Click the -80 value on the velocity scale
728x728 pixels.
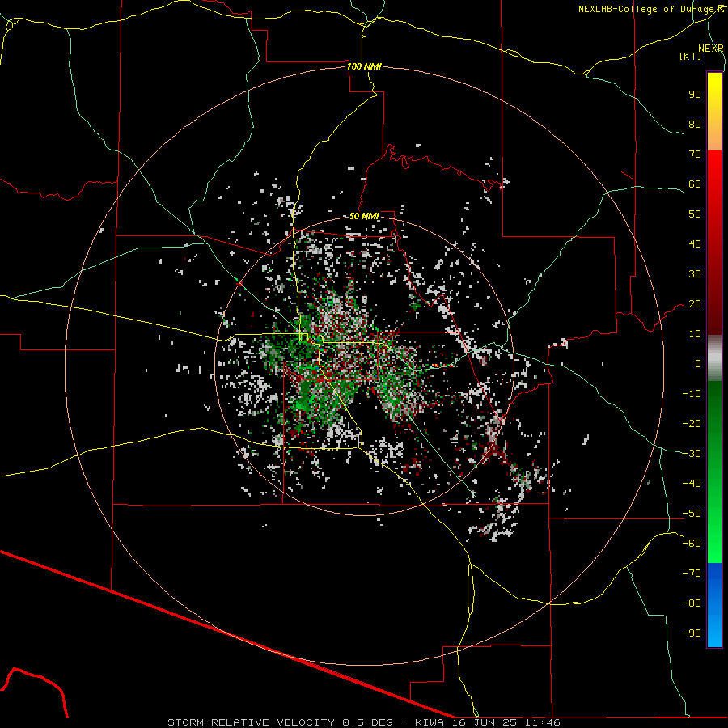point(692,603)
